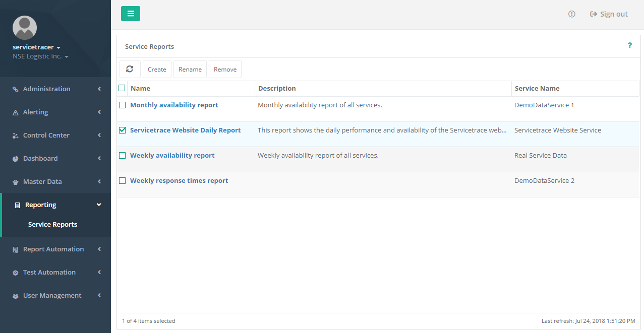Click the Master Data crown icon
Image resolution: width=644 pixels, height=333 pixels.
tap(16, 182)
